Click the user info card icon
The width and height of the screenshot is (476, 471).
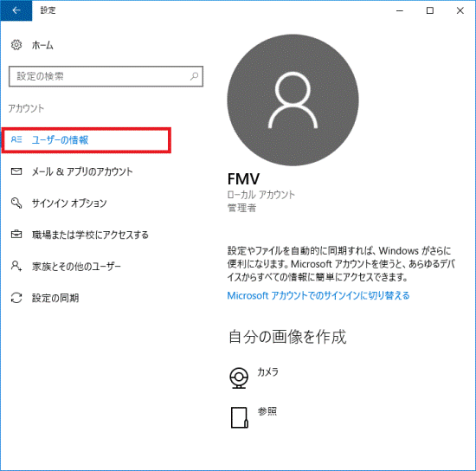(x=16, y=139)
